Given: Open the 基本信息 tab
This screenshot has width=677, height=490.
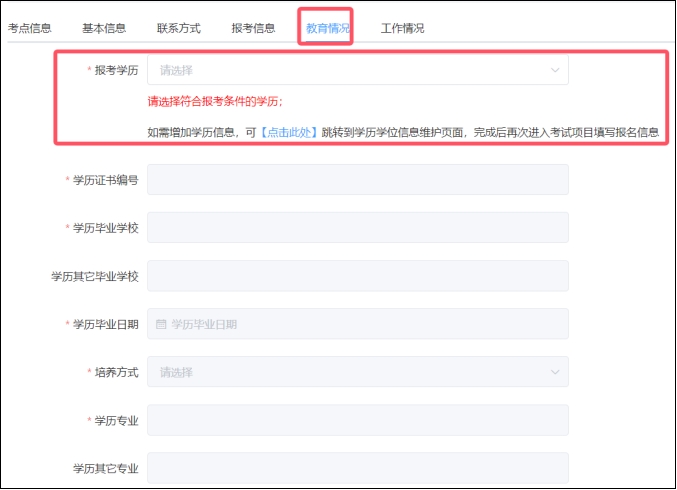Looking at the screenshot, I should click(x=104, y=28).
